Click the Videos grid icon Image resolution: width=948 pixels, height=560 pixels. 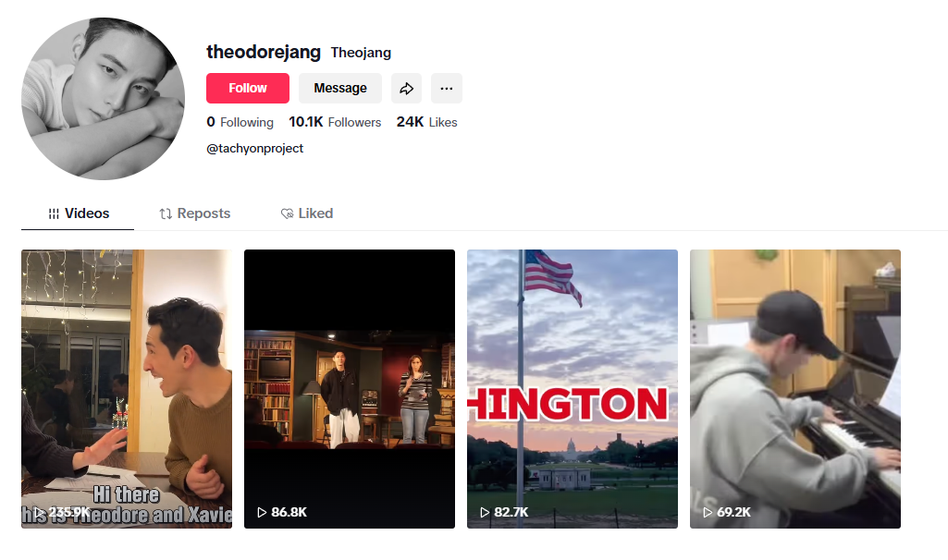click(x=54, y=213)
